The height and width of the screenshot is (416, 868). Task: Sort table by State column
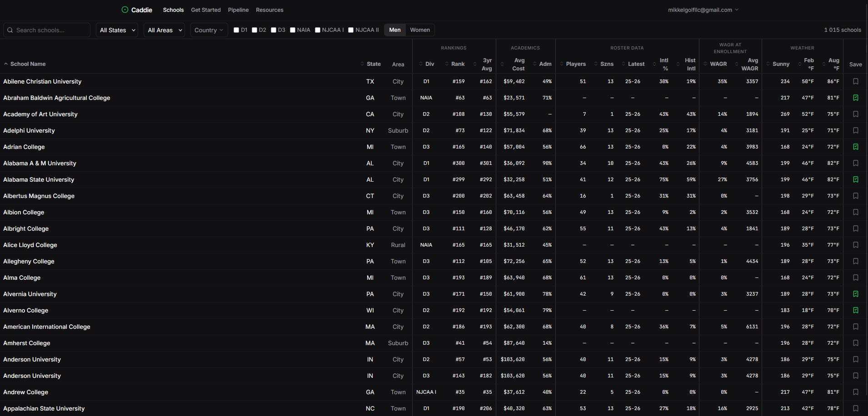coord(371,64)
